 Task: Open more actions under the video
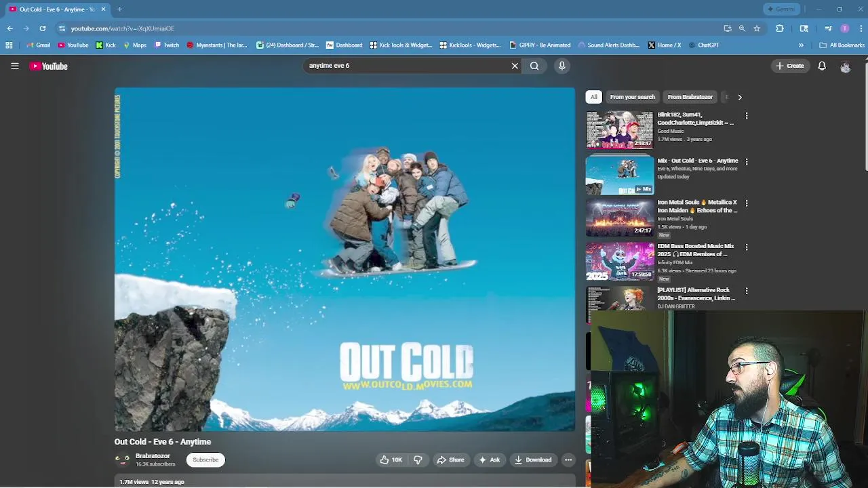click(568, 460)
